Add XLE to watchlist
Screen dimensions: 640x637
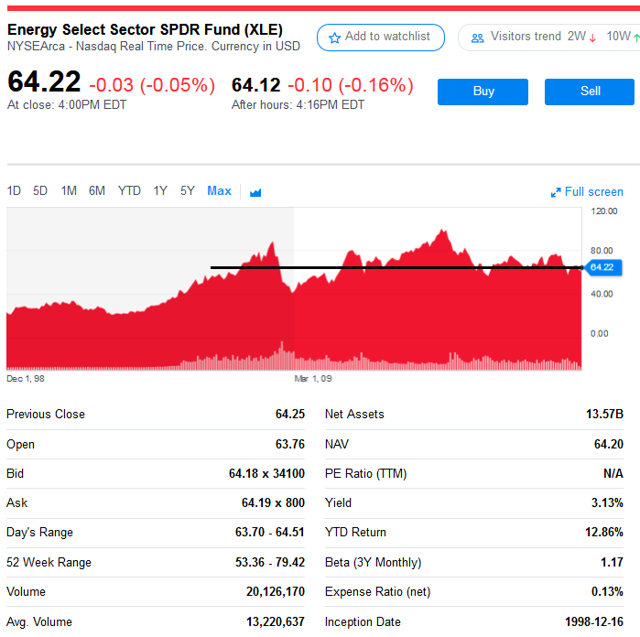tap(380, 38)
